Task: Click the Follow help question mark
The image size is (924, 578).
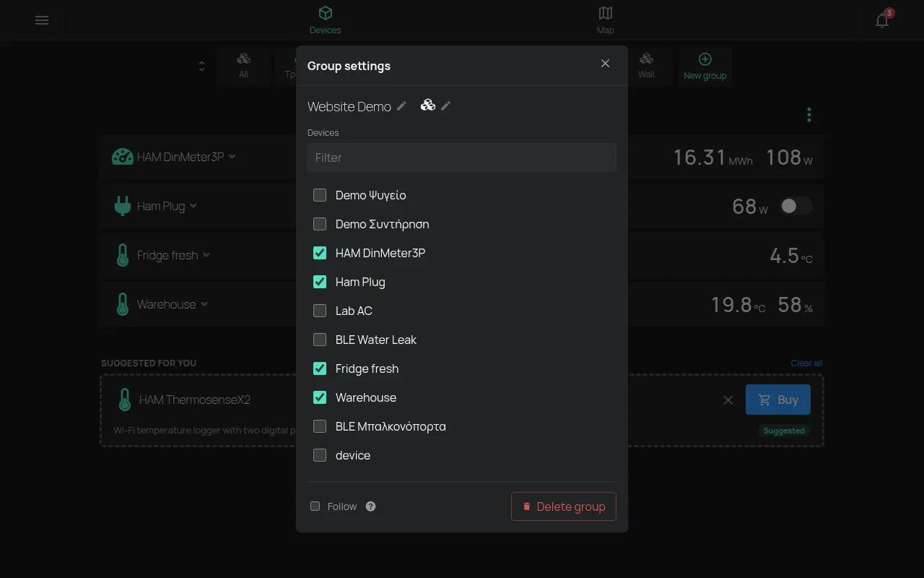Action: pyautogui.click(x=370, y=506)
